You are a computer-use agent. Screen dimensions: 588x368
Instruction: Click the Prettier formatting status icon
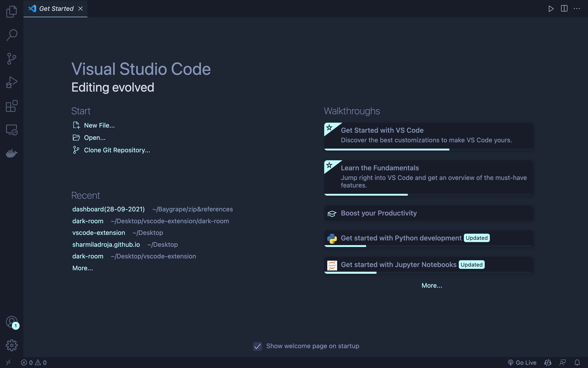click(x=548, y=363)
